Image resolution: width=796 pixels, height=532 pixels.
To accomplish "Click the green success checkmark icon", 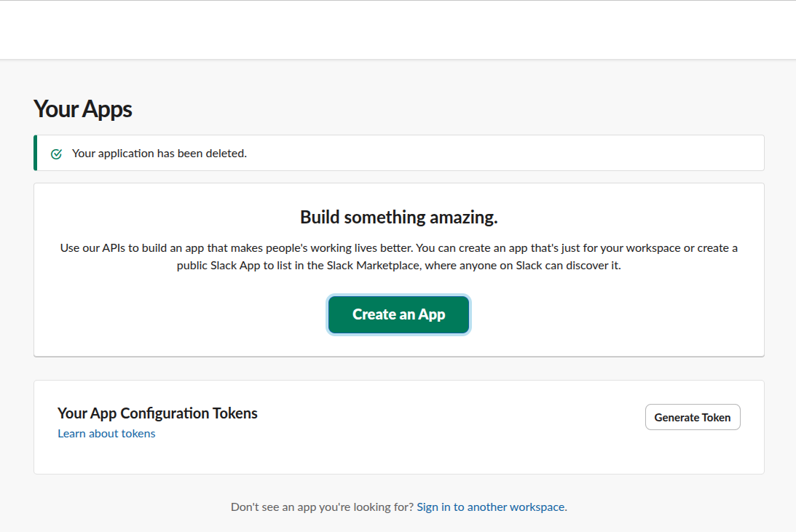I will [x=56, y=154].
